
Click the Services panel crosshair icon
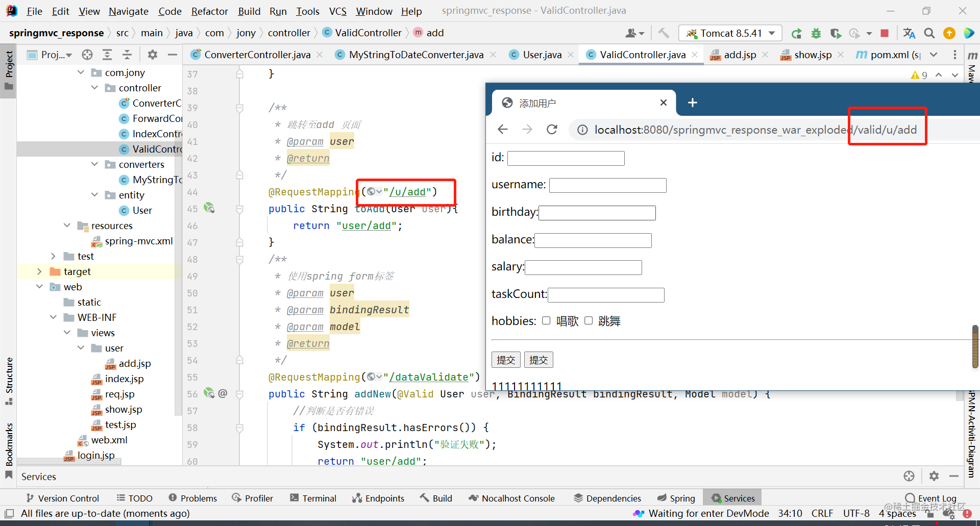coord(909,476)
